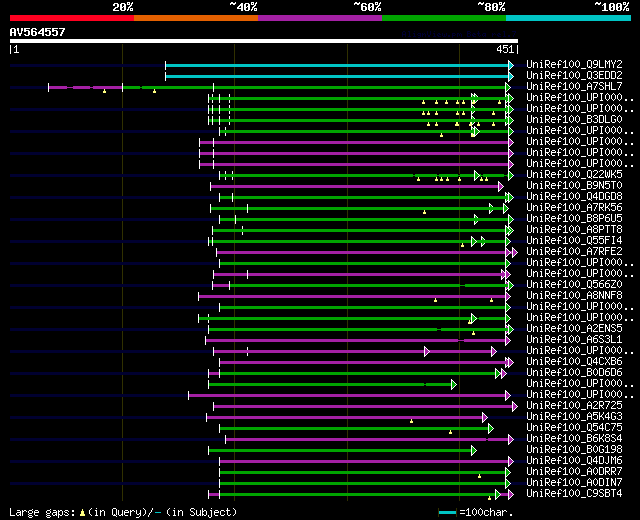640x520 pixels.
Task: Select the UniRef100_A8NNF8 label
Action: click(x=574, y=296)
